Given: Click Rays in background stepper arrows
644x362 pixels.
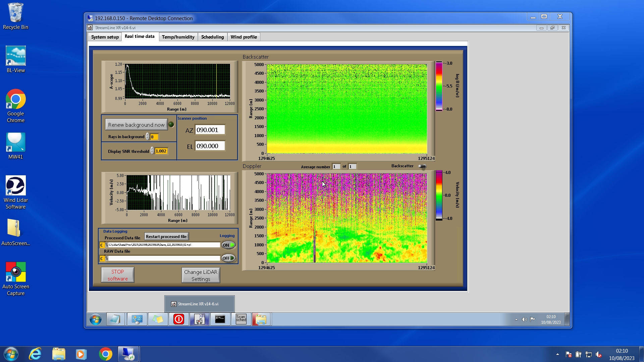Looking at the screenshot, I should tap(148, 137).
